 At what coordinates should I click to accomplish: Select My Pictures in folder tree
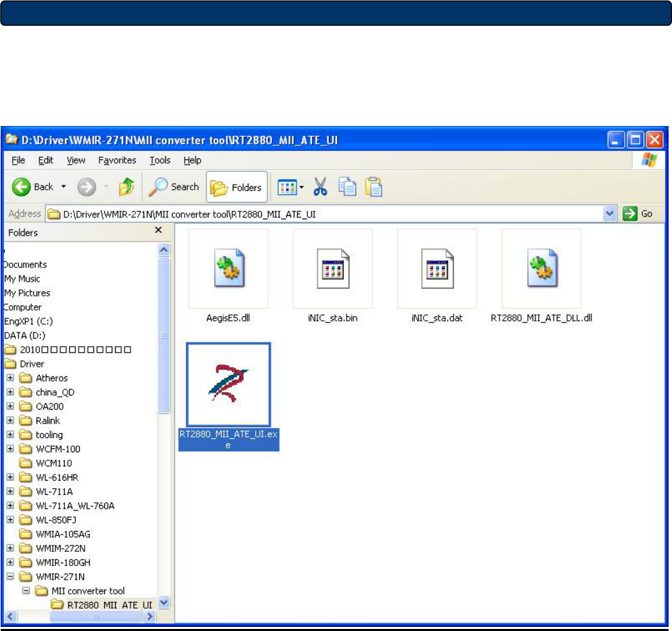tap(27, 292)
